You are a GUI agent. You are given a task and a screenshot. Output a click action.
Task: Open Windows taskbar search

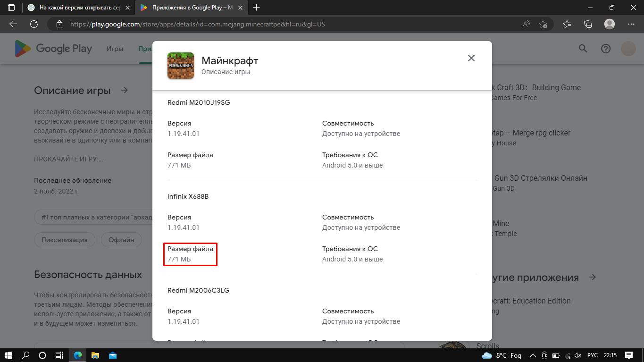(25, 355)
